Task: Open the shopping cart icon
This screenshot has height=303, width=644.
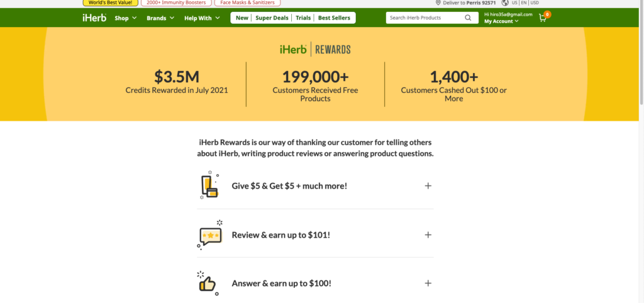Action: (543, 17)
